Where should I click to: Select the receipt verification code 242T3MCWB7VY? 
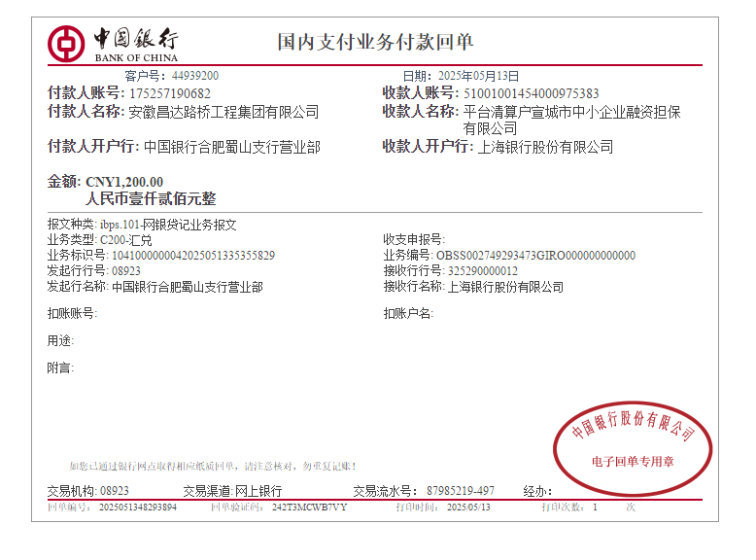tap(309, 507)
